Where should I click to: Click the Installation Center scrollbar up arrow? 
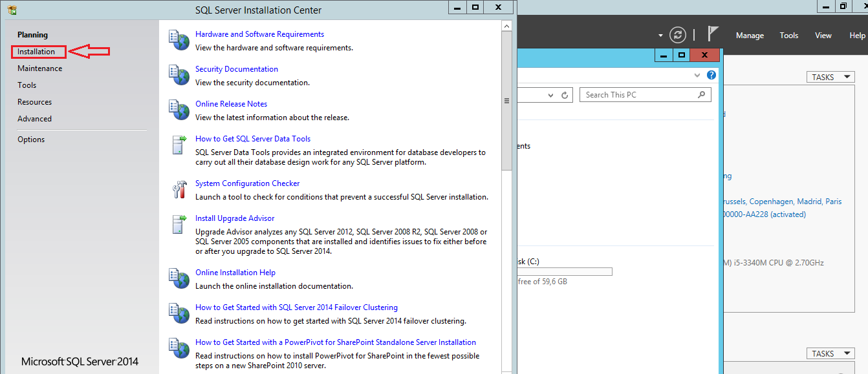pyautogui.click(x=506, y=26)
